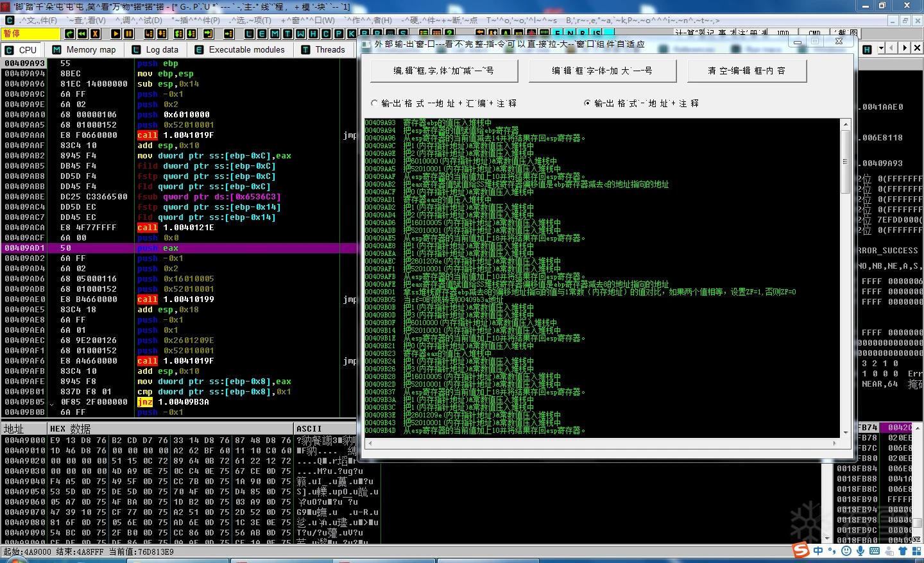The image size is (924, 563).
Task: Open Memory map via M toolbar icon
Action: pyautogui.click(x=275, y=33)
